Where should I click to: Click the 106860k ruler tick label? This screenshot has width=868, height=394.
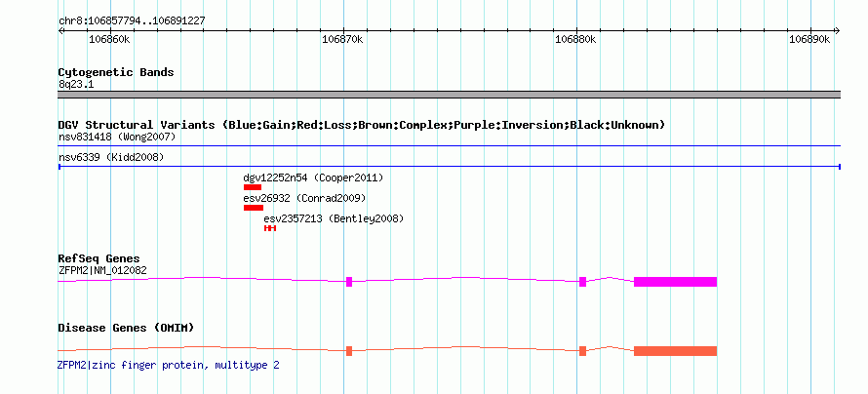(x=109, y=39)
